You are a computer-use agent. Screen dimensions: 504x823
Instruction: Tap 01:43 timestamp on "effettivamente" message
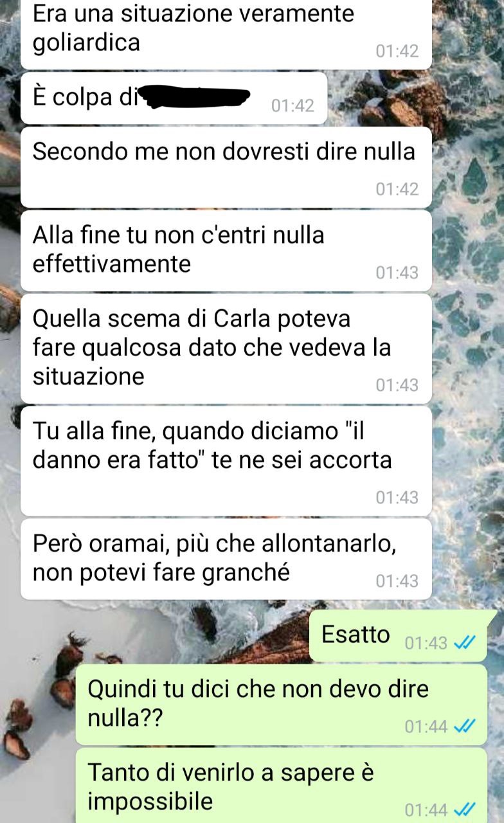(x=397, y=273)
